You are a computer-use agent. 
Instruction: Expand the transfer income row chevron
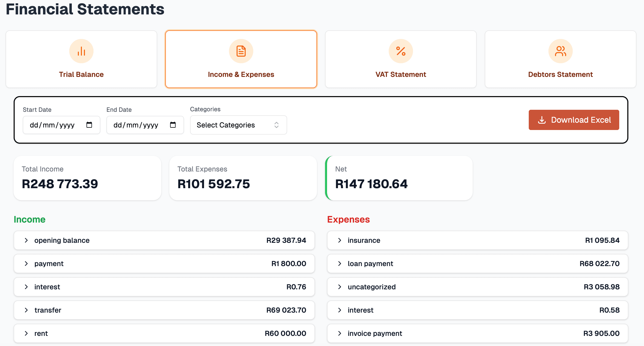[x=26, y=310]
